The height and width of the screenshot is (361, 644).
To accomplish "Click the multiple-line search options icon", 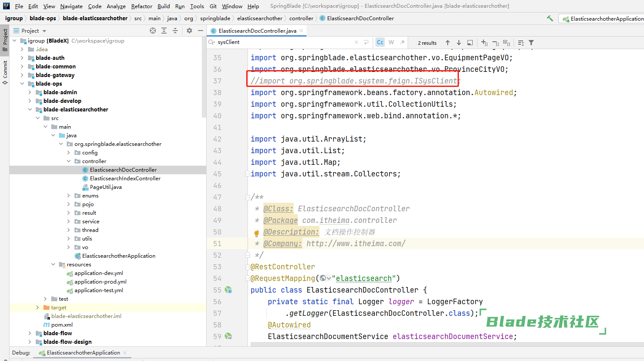I will pyautogui.click(x=521, y=43).
